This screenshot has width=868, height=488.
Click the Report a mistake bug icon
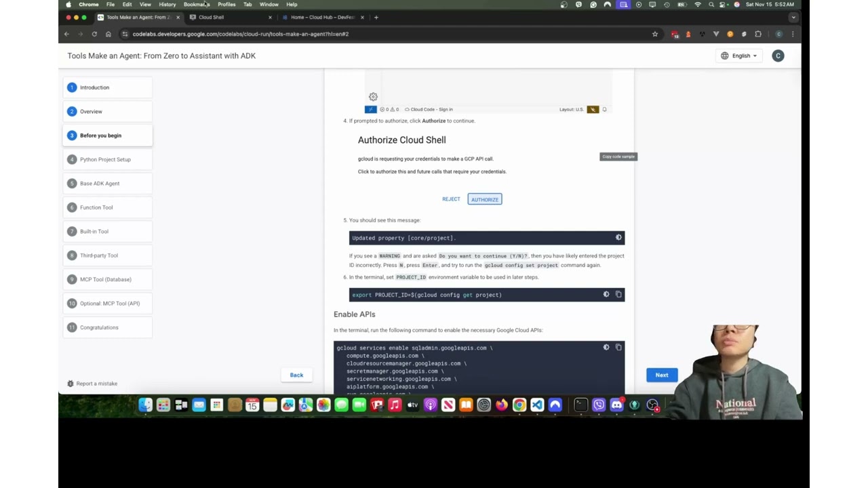coord(71,384)
